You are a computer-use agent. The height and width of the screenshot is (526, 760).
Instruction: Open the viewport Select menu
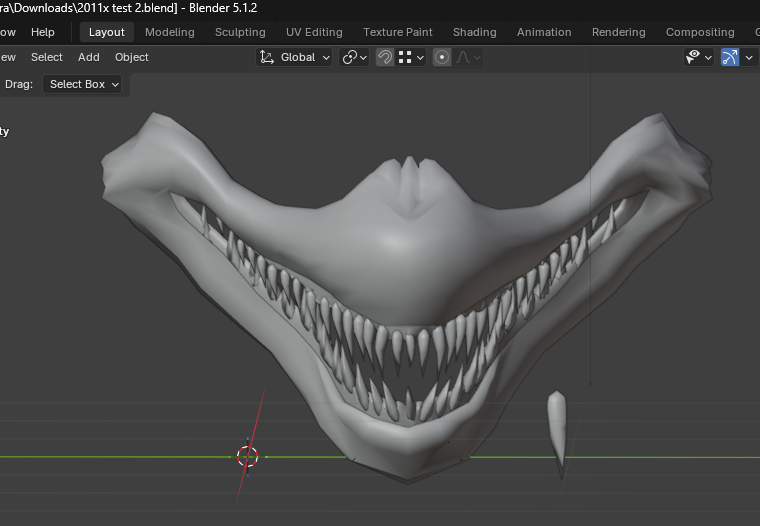(x=47, y=57)
